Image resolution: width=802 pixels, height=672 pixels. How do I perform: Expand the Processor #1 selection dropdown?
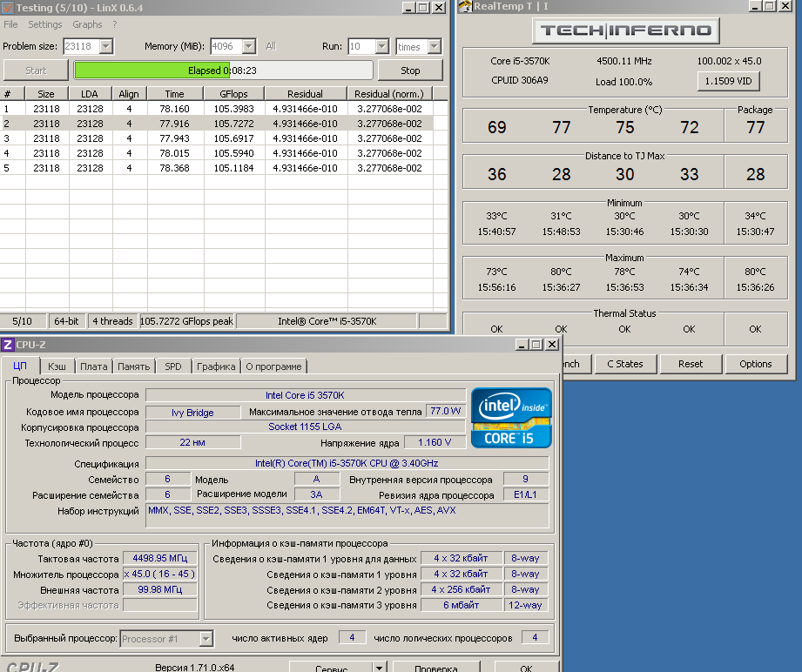coord(206,639)
